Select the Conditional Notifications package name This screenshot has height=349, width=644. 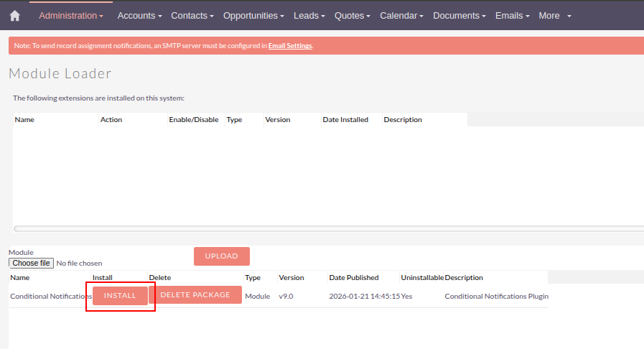point(50,297)
